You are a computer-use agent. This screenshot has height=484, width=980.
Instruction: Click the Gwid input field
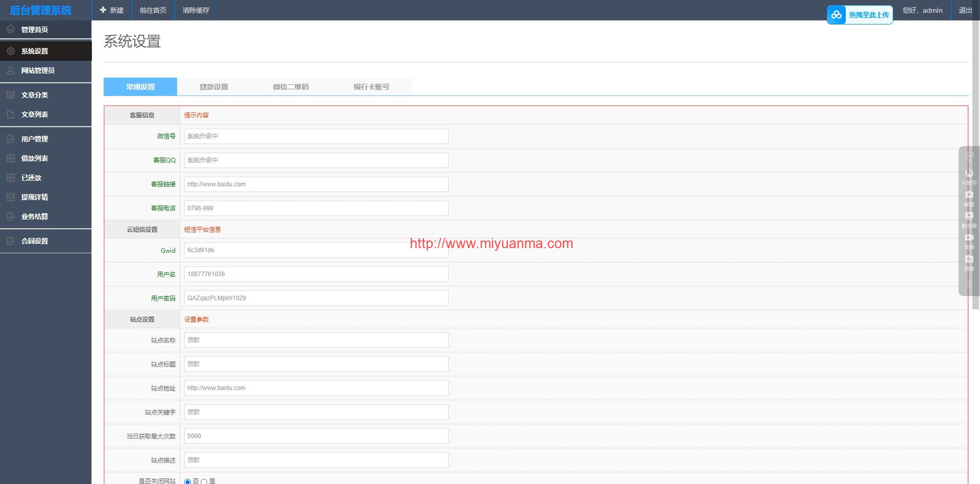click(x=316, y=250)
